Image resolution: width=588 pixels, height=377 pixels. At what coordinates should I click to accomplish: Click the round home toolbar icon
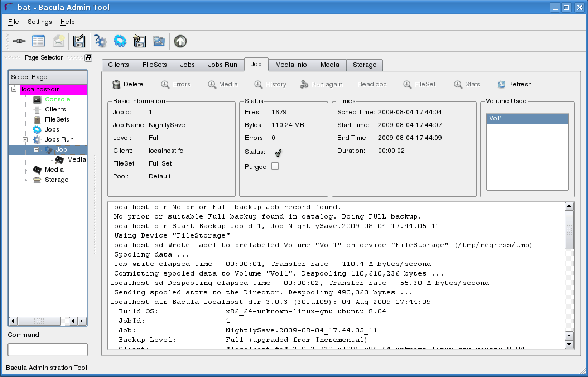[x=180, y=41]
